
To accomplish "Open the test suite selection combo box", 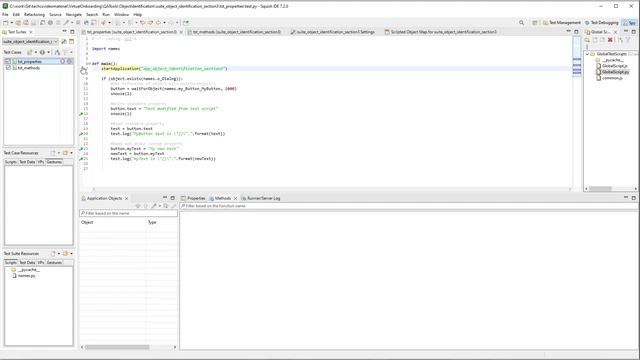I will coord(30,42).
